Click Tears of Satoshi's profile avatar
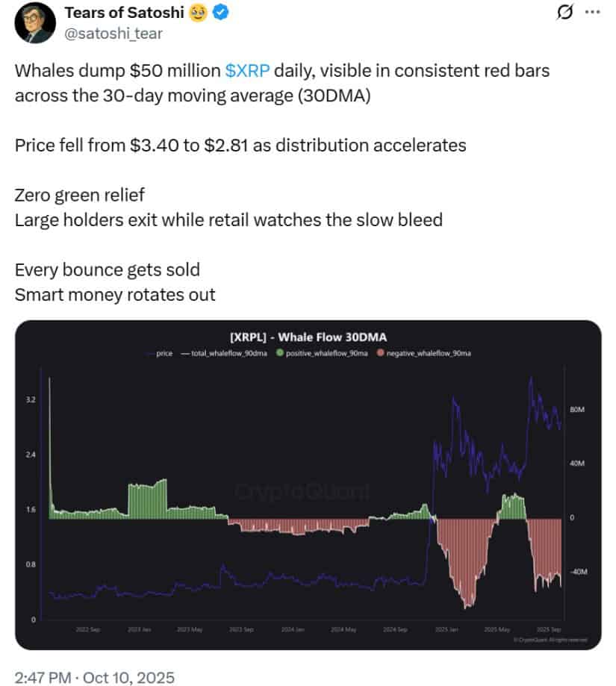 pyautogui.click(x=34, y=21)
